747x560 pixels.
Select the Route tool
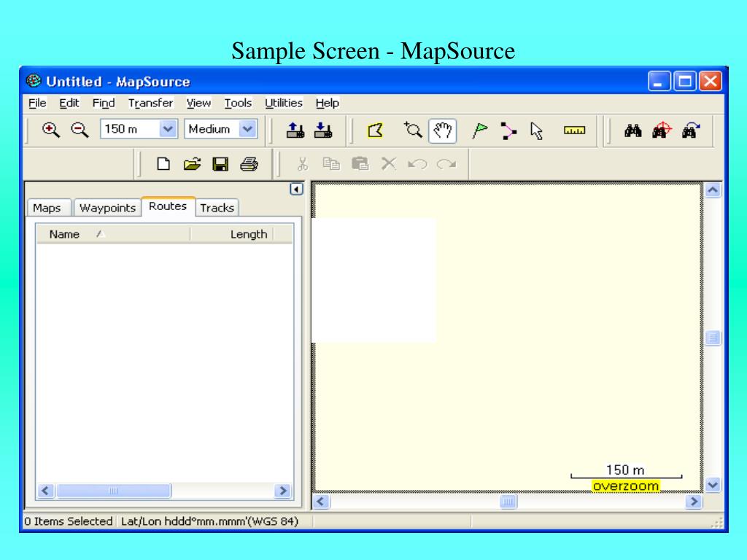508,131
